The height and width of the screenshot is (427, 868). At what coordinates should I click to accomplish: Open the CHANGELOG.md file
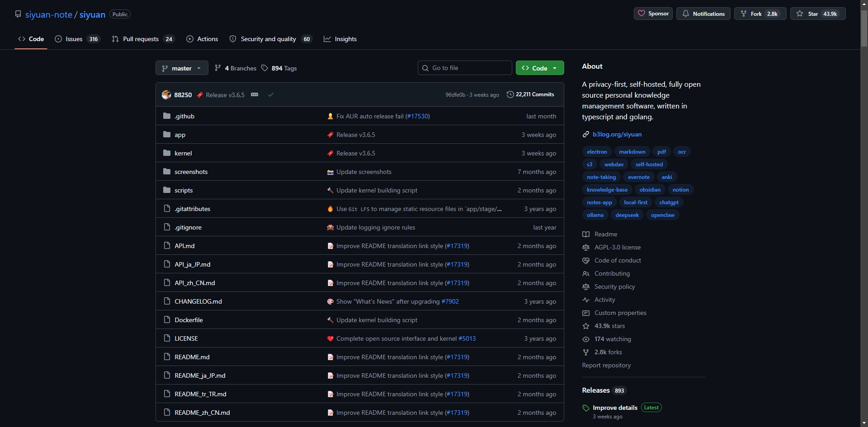[198, 301]
